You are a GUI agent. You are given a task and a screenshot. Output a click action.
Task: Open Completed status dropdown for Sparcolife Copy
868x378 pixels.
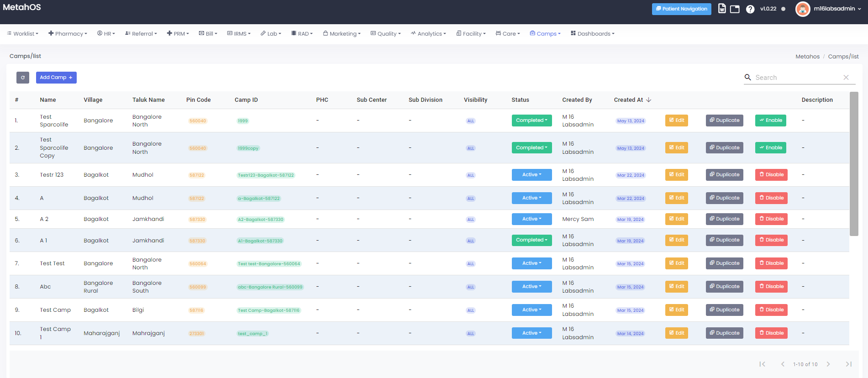[532, 148]
